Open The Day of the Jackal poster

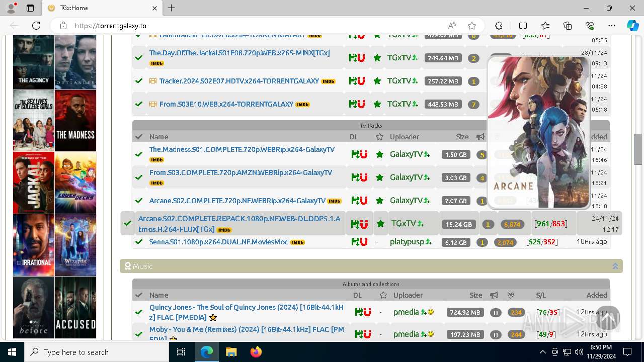click(34, 183)
